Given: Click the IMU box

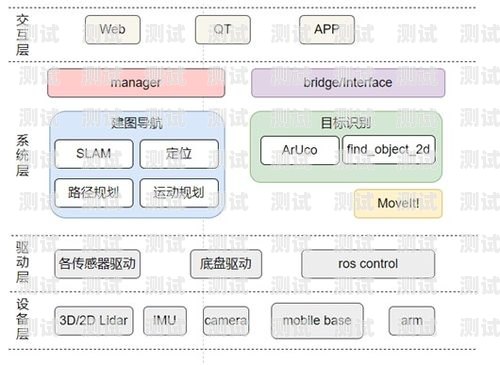Looking at the screenshot, I should tap(165, 321).
